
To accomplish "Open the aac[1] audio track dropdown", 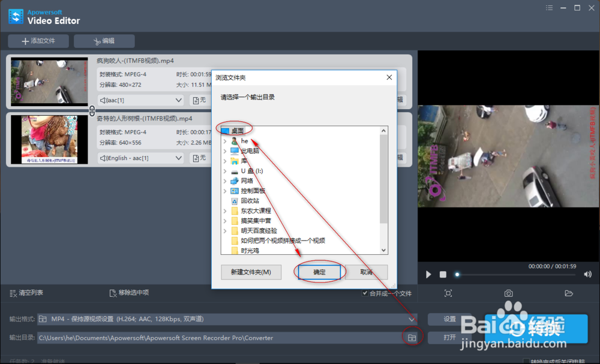I will point(140,100).
